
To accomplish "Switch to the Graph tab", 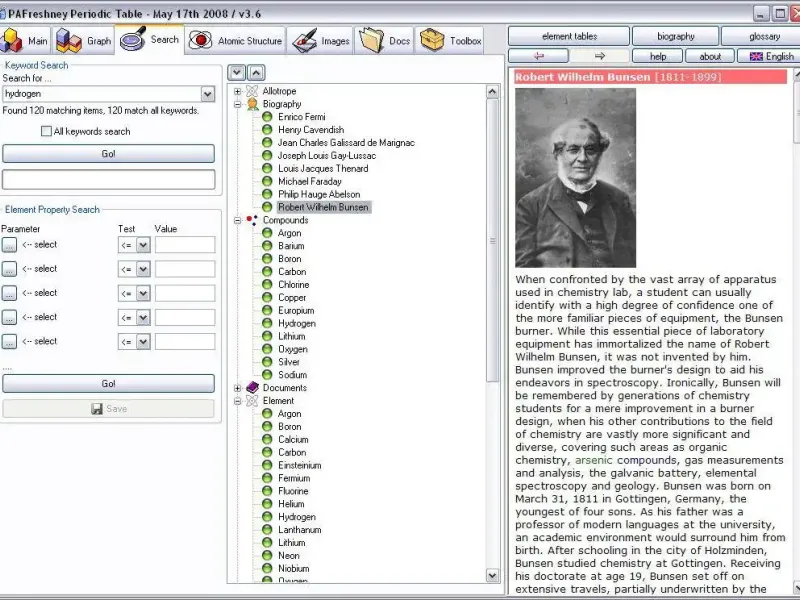I will tap(83, 40).
